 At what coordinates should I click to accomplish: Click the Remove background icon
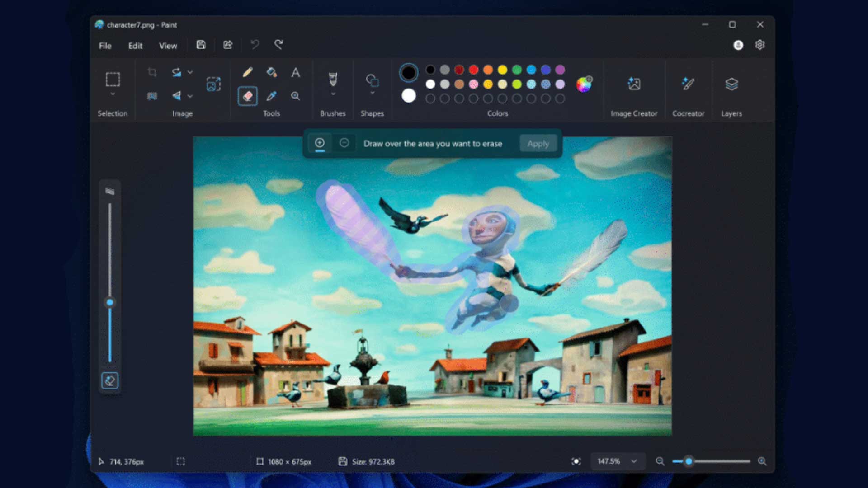[152, 96]
